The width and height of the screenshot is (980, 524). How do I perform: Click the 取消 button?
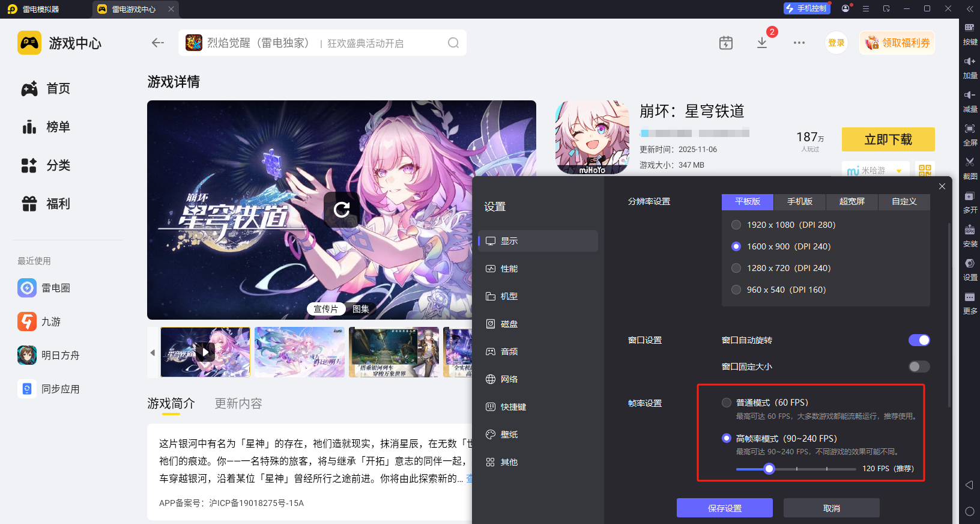(832, 508)
